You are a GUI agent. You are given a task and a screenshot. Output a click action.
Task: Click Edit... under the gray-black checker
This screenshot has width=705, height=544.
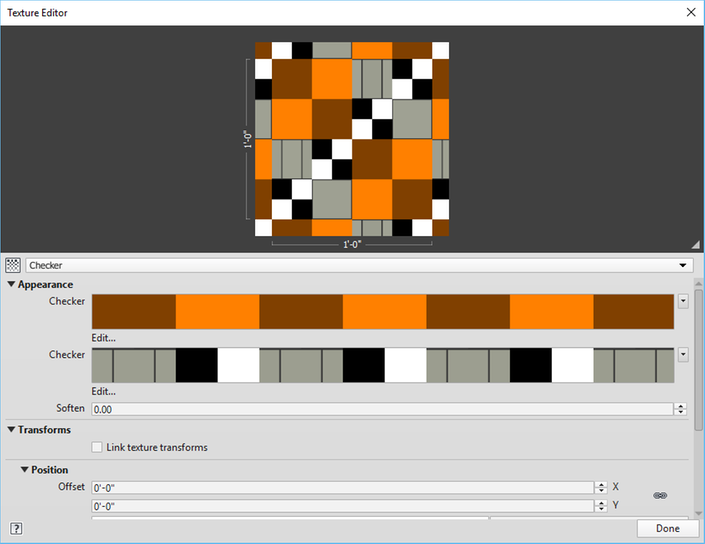pyautogui.click(x=103, y=391)
